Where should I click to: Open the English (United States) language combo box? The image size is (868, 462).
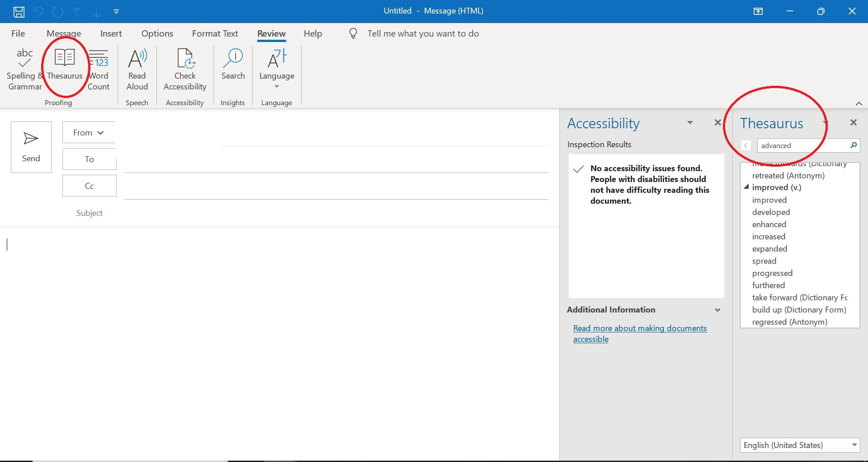coord(800,445)
